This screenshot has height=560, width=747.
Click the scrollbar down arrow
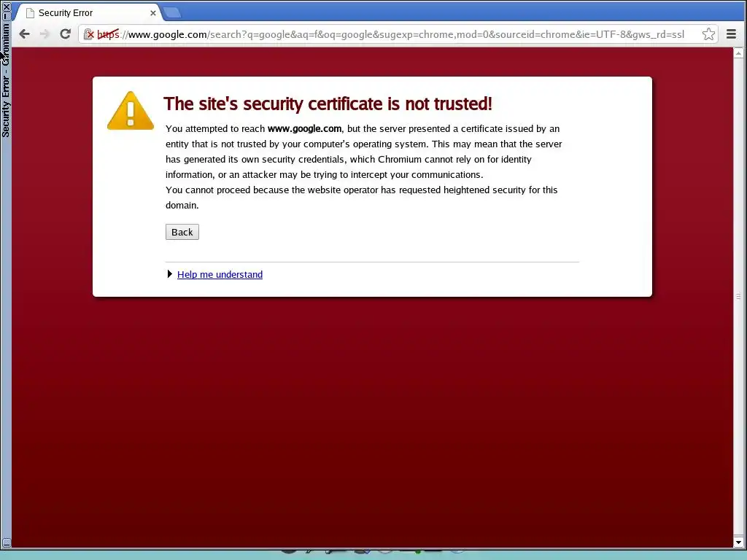(x=738, y=542)
